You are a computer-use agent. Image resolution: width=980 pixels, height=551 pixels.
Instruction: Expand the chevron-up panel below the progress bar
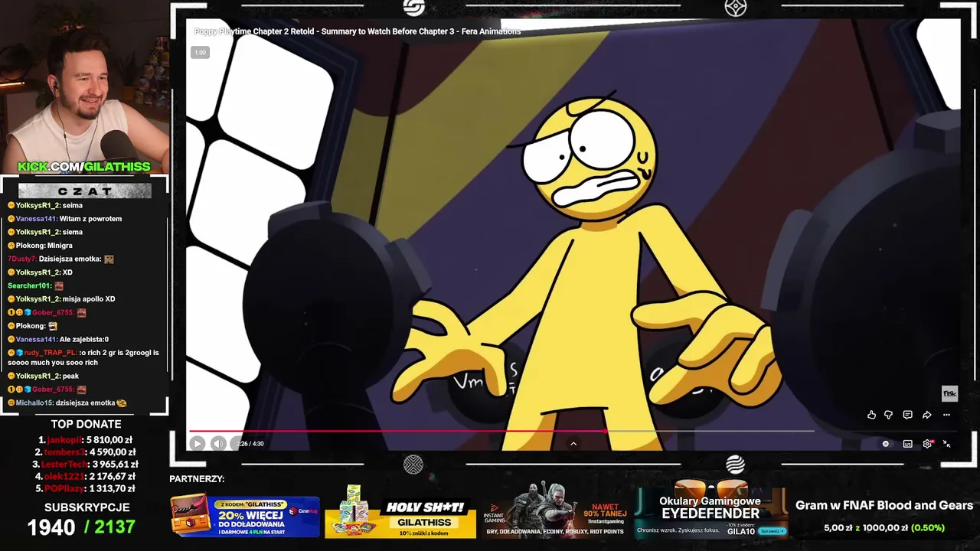point(573,443)
